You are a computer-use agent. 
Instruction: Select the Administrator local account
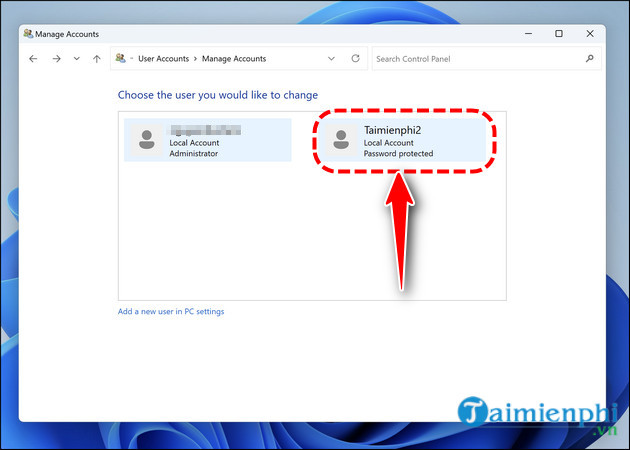coord(208,140)
